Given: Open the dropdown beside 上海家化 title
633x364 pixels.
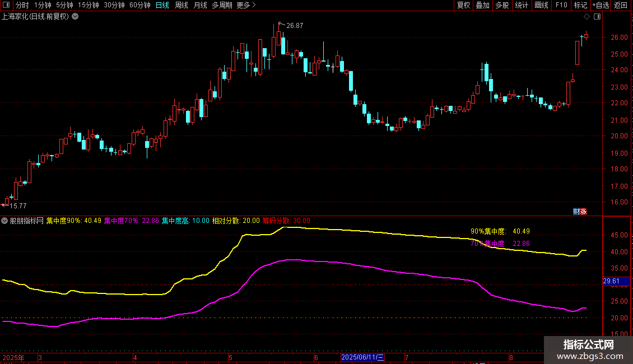Looking at the screenshot, I should point(75,17).
